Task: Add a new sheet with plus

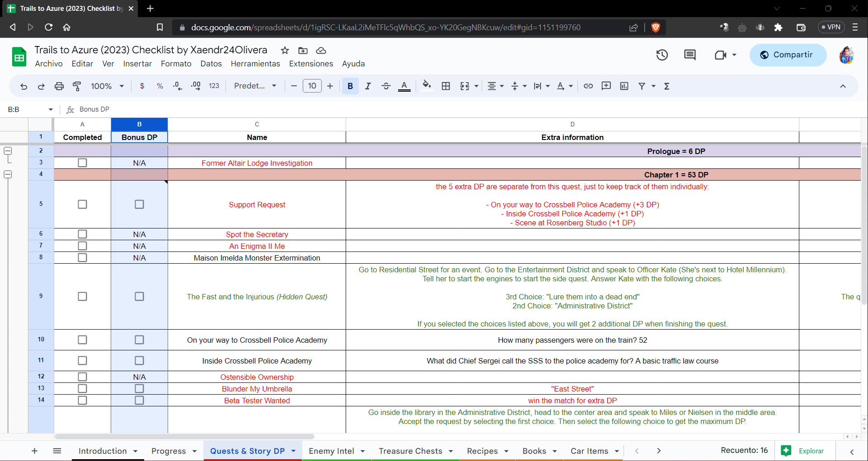Action: click(x=34, y=451)
